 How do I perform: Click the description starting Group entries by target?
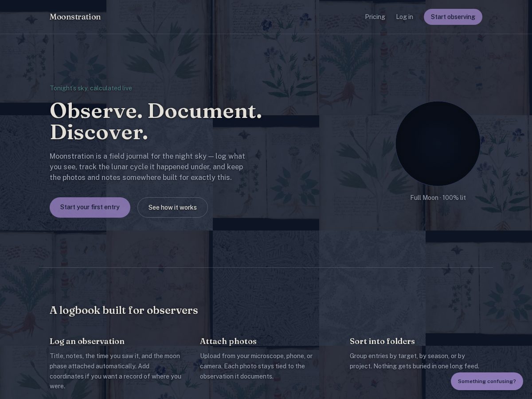pyautogui.click(x=415, y=361)
